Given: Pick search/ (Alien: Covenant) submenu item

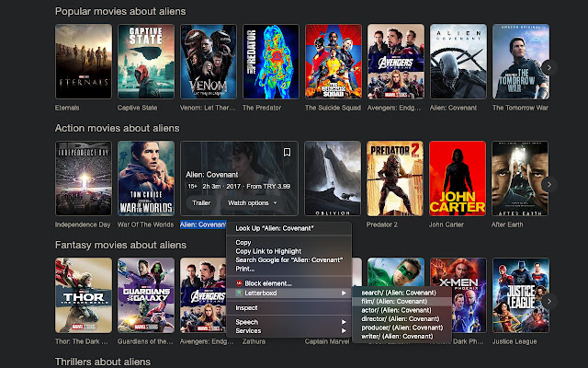Looking at the screenshot, I should 402,293.
